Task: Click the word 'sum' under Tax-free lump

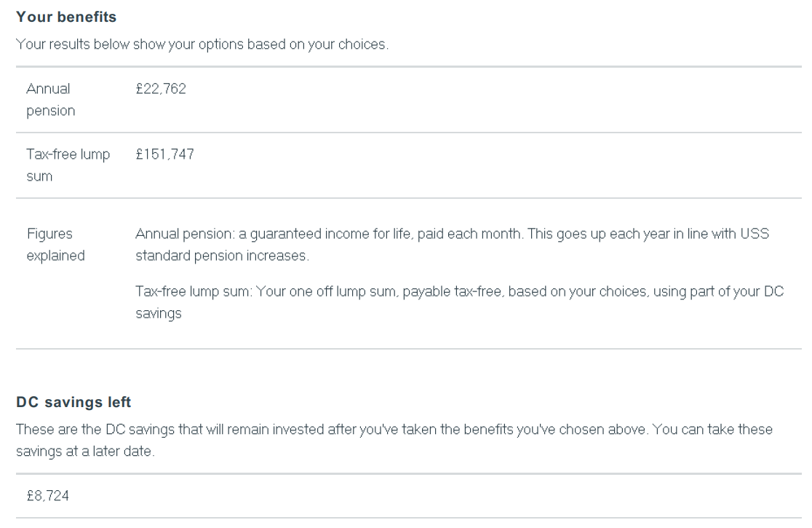Action: [x=39, y=177]
